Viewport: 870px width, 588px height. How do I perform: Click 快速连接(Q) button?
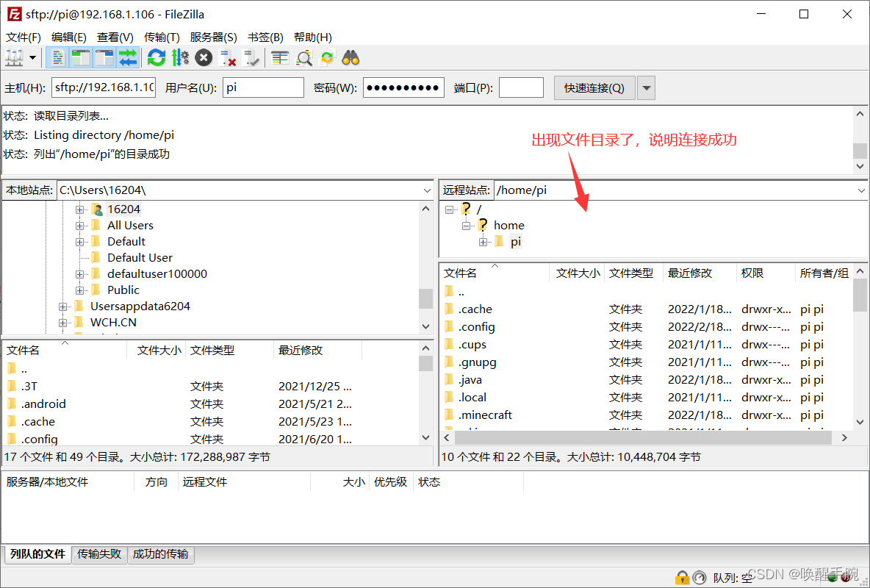tap(594, 87)
